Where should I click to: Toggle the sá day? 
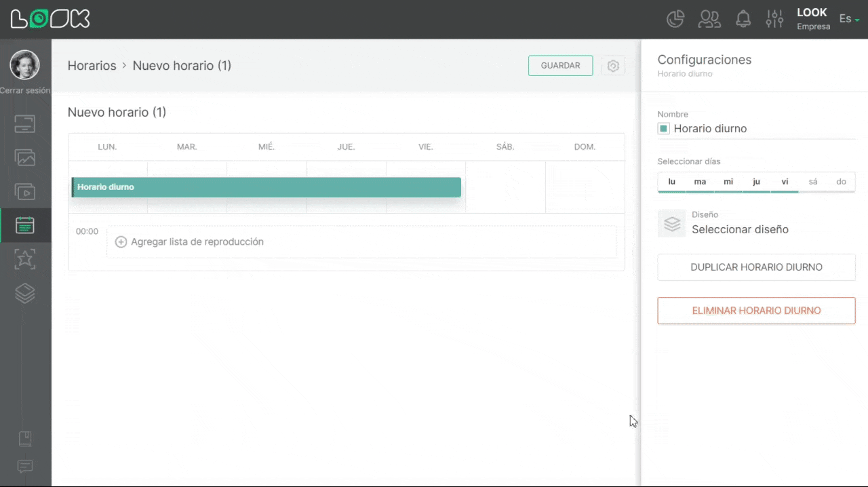(813, 182)
